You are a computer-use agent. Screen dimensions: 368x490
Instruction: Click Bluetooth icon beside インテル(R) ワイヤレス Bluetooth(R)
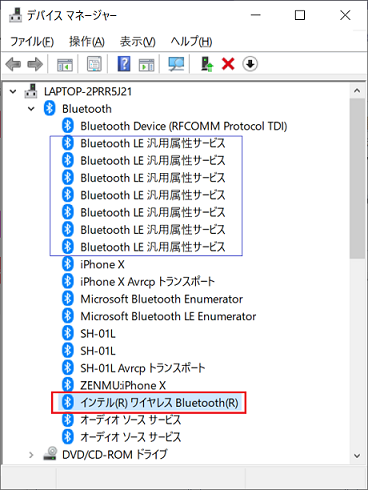pos(68,402)
